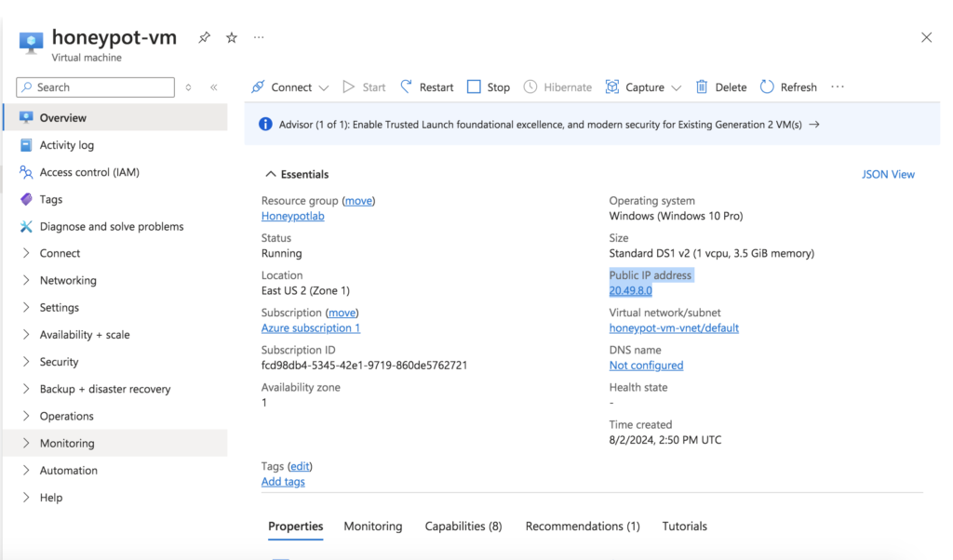Click the Subscription move link

click(x=342, y=313)
